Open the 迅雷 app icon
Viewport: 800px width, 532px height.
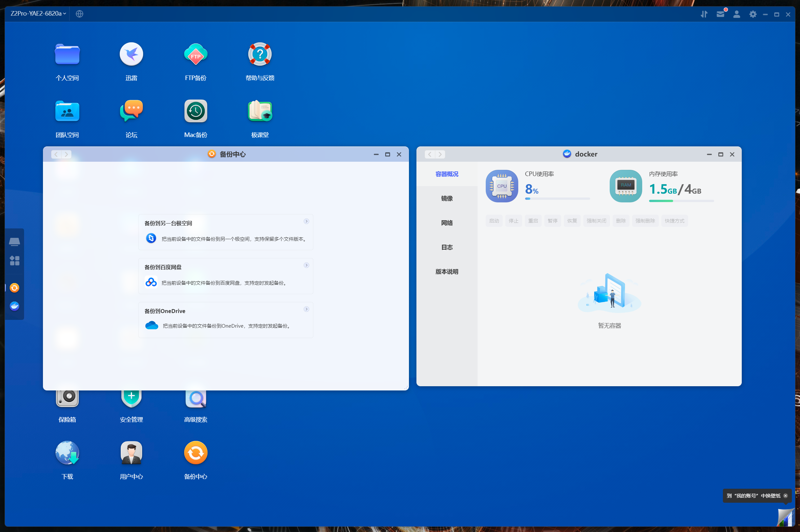131,54
